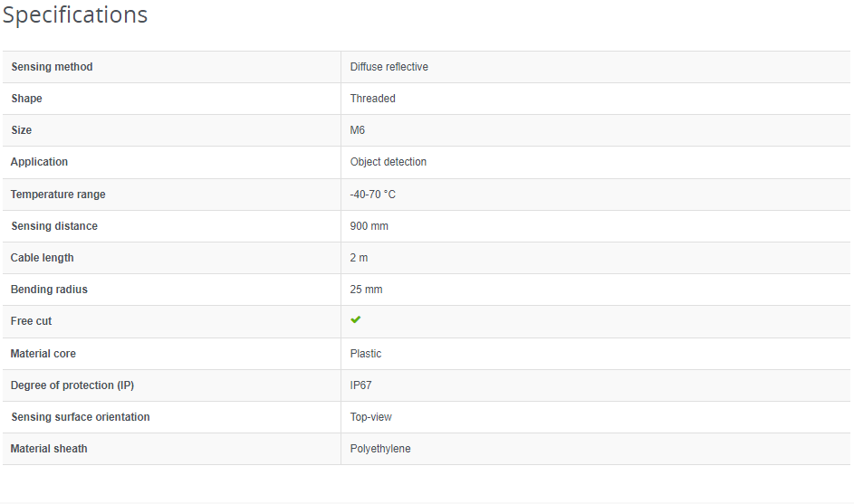Click the Specifications heading
The image size is (854, 504).
pos(75,15)
